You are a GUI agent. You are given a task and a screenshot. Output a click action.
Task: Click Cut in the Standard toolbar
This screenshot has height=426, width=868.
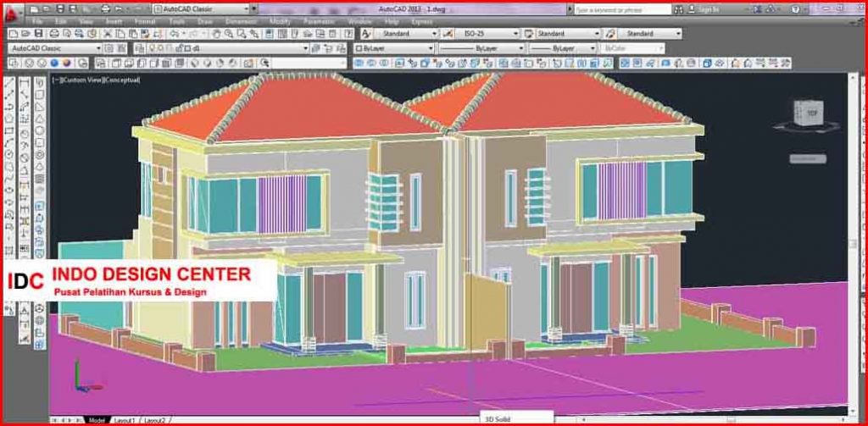pos(107,34)
